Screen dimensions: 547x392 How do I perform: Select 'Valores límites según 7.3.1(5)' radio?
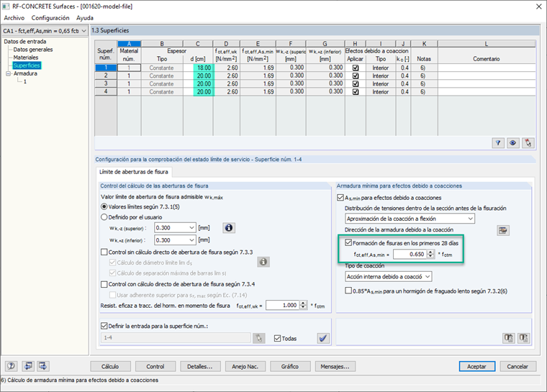point(104,207)
